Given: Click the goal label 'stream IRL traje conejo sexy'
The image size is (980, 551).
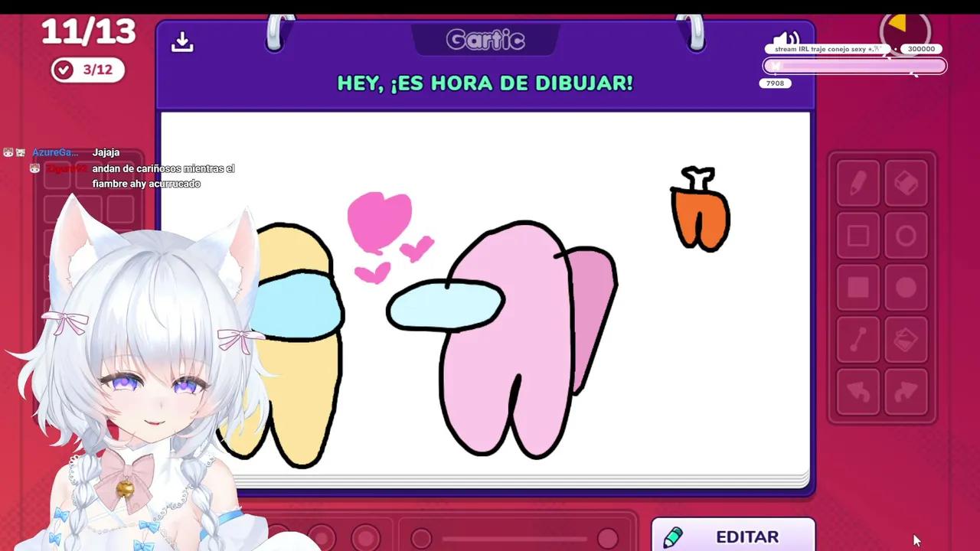Looking at the screenshot, I should (828, 49).
